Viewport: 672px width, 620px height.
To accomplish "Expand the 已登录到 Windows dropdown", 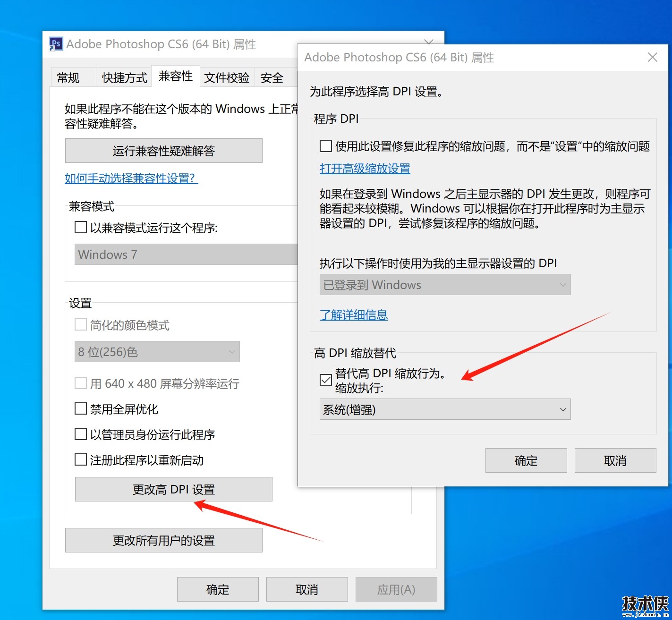I will tap(445, 285).
